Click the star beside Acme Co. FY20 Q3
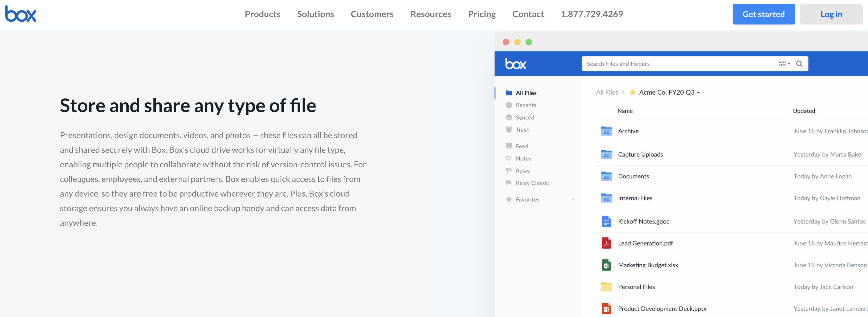868x317 pixels. pos(632,92)
